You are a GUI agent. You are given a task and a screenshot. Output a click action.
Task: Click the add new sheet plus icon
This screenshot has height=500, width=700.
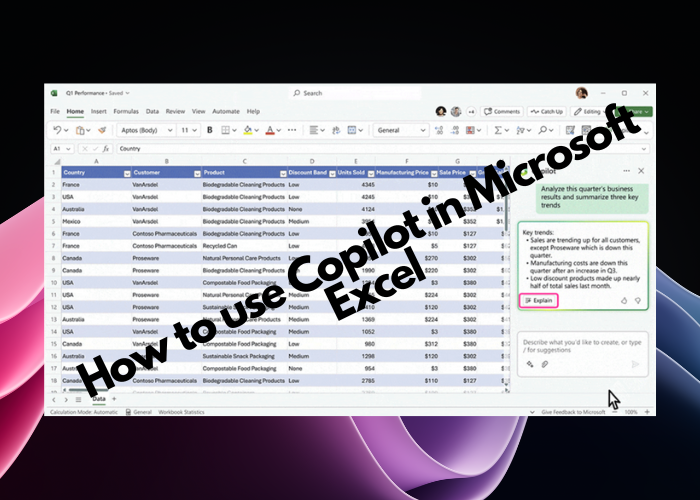click(x=114, y=399)
